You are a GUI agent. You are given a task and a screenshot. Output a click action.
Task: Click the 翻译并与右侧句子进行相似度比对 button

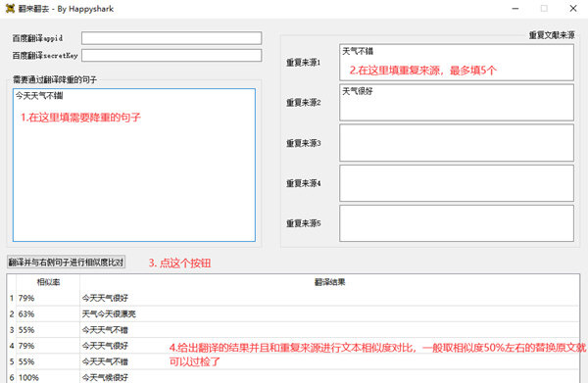pos(66,263)
